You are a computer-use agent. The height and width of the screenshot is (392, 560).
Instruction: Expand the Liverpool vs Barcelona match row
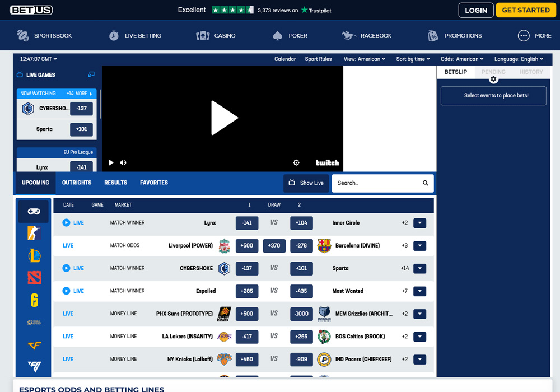point(419,245)
